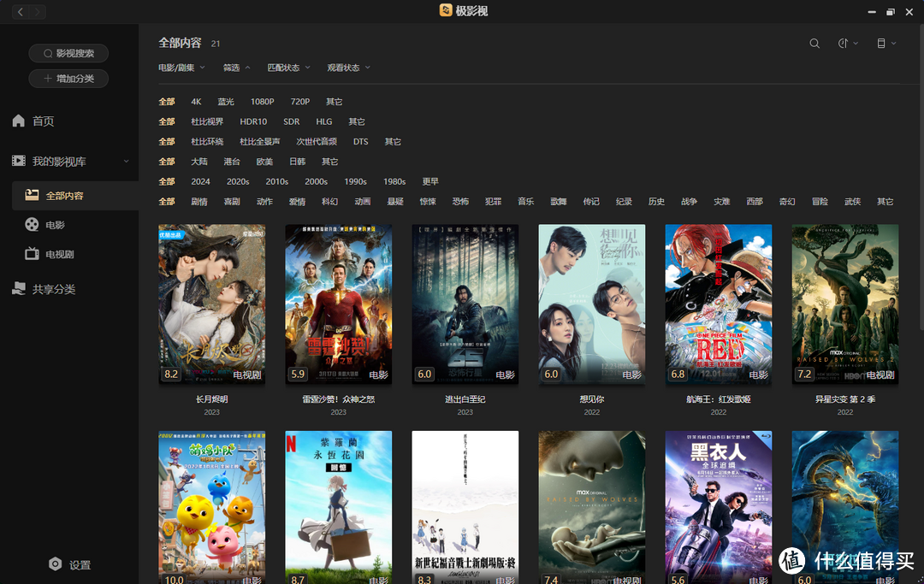Viewport: 924px width, 584px height.
Task: Filter by SDR
Action: pos(291,122)
